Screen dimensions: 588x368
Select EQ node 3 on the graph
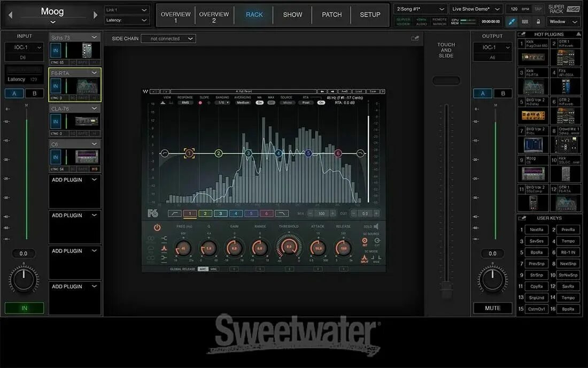coord(248,153)
